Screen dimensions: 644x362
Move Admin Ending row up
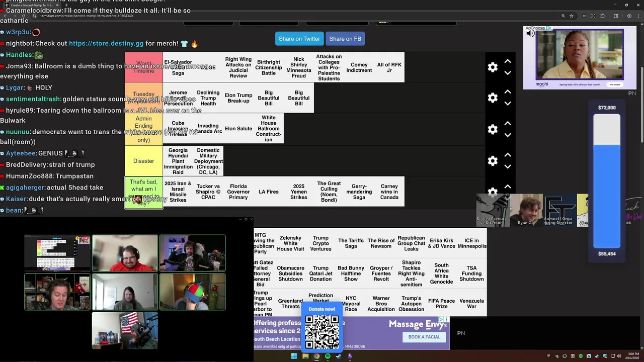[508, 123]
